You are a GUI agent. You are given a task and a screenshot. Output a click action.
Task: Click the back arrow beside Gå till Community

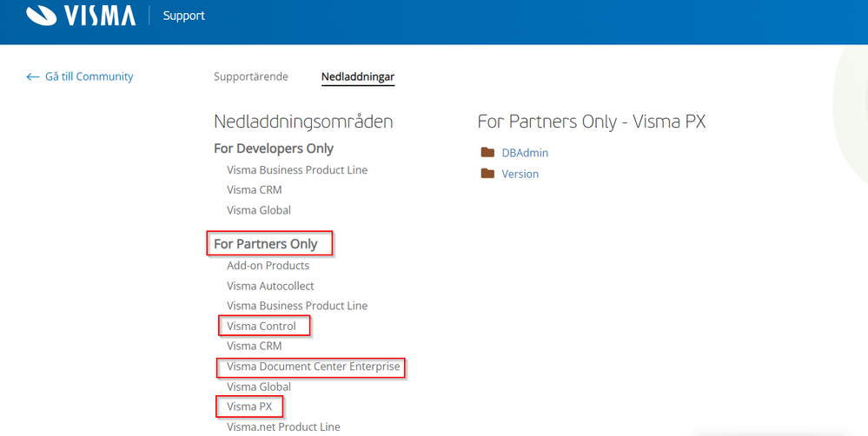click(x=33, y=77)
